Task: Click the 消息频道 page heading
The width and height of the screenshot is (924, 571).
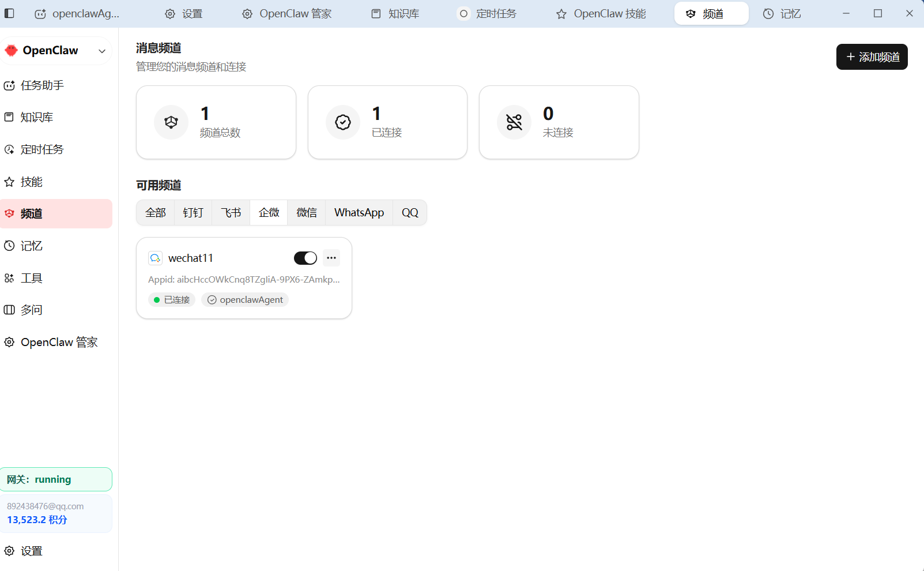Action: (x=159, y=48)
